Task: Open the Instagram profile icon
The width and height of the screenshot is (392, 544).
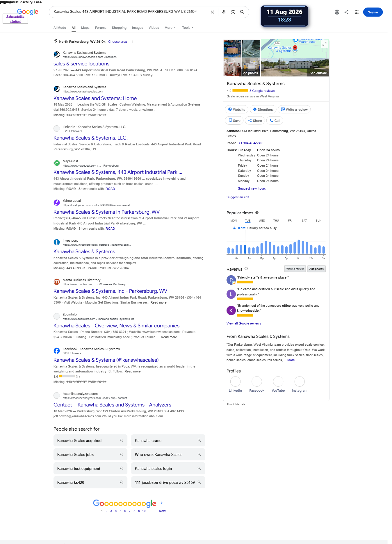Action: (x=300, y=381)
